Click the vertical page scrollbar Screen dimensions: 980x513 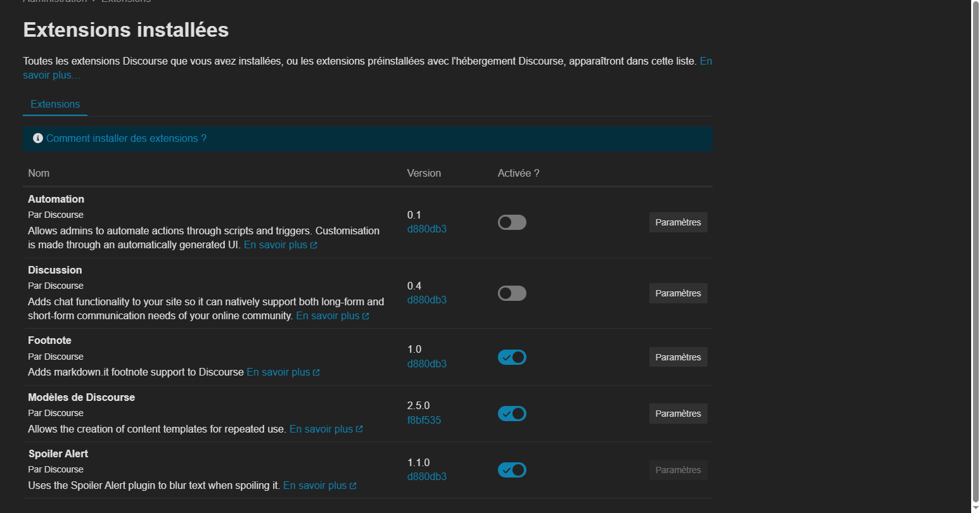coord(975,253)
